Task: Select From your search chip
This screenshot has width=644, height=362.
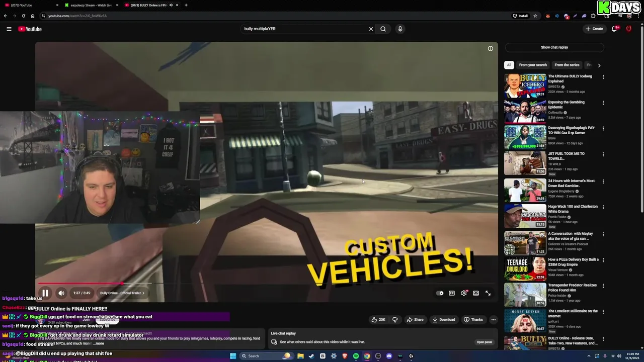Action: pyautogui.click(x=533, y=65)
